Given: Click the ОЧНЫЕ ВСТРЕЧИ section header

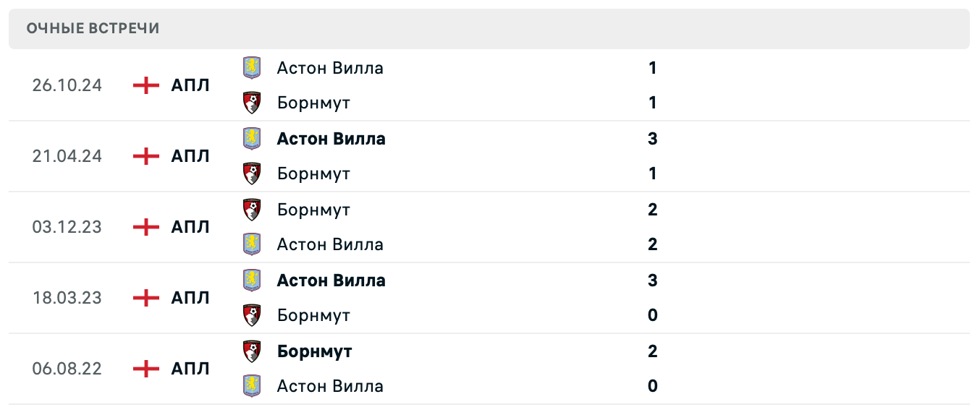Looking at the screenshot, I should tap(93, 28).
